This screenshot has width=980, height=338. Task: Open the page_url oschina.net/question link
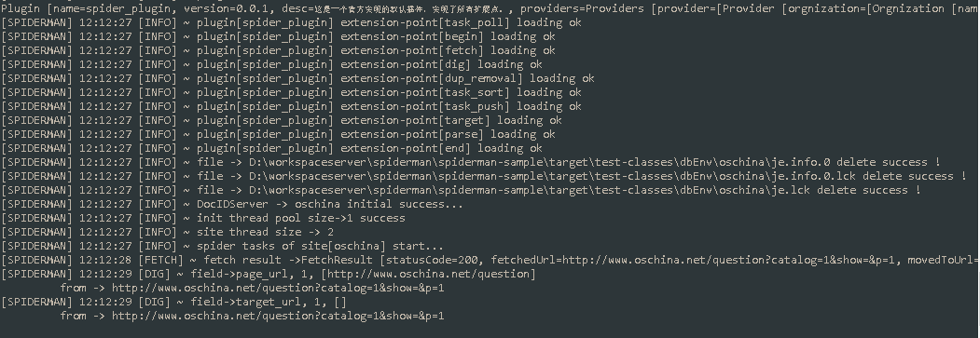(429, 274)
